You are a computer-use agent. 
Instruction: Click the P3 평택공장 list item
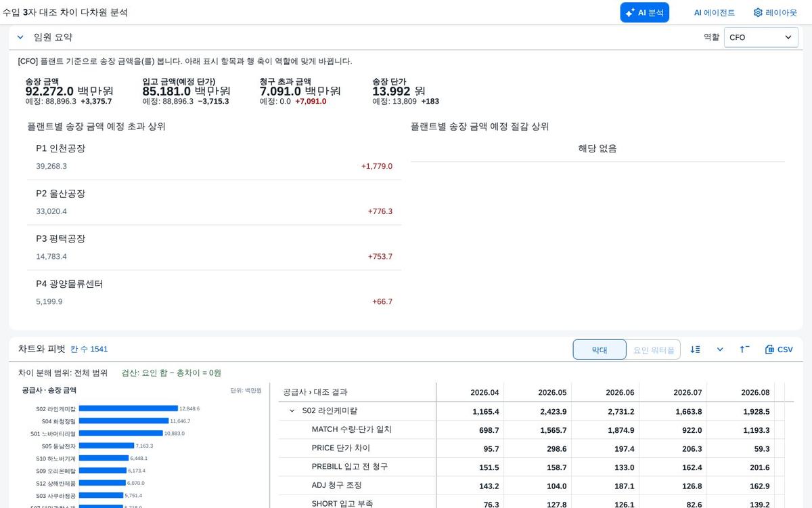[x=214, y=248]
